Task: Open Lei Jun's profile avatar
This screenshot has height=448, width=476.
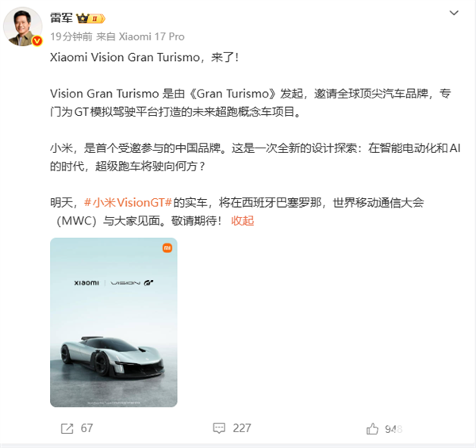Action: coord(23,27)
